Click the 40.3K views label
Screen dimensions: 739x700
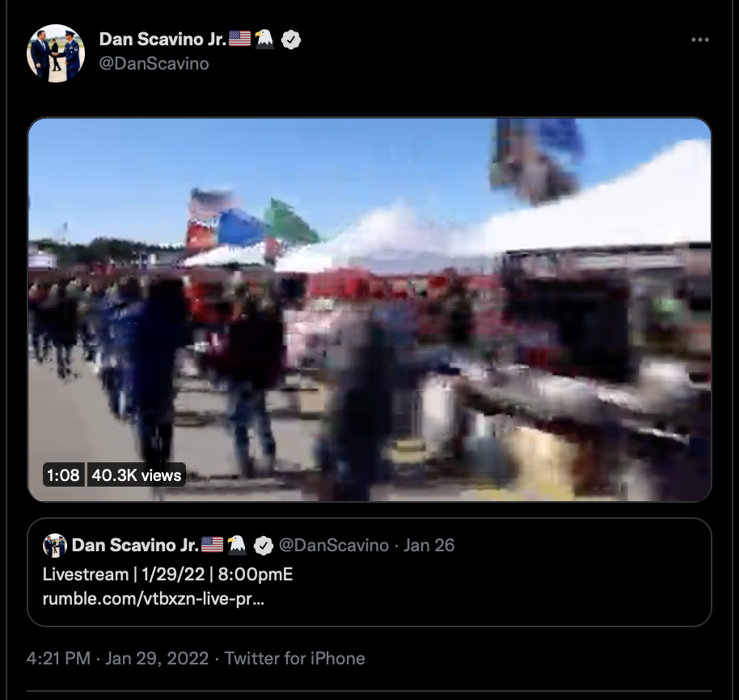tap(136, 474)
